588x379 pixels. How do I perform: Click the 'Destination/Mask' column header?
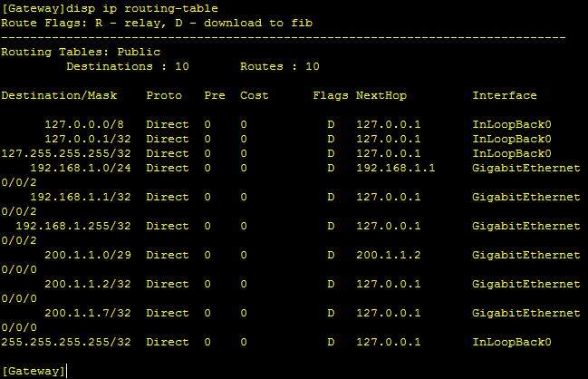(x=59, y=95)
